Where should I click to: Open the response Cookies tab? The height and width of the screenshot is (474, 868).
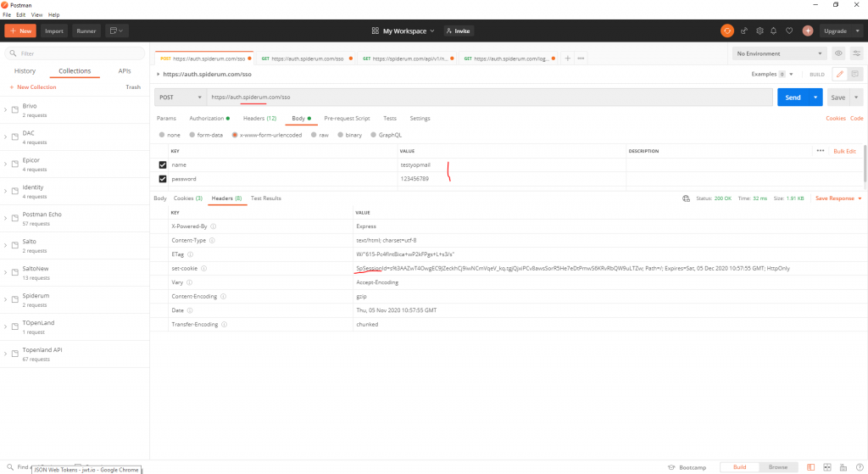(x=187, y=198)
